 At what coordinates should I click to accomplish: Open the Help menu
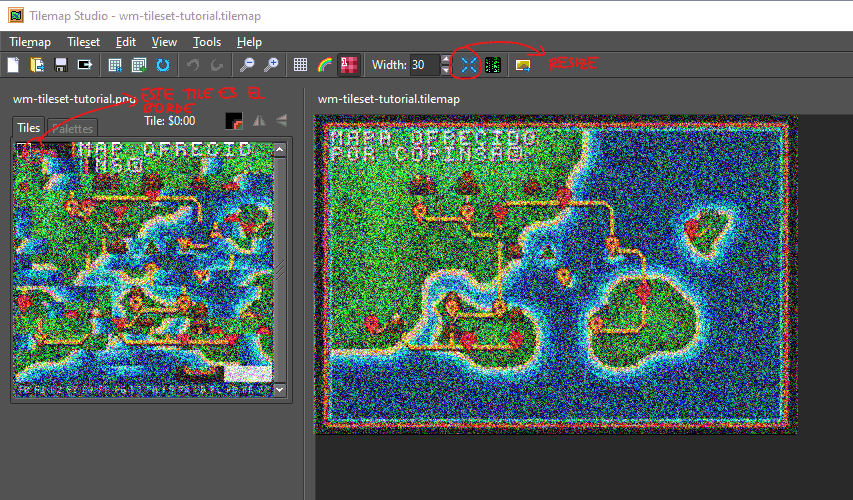[x=249, y=42]
